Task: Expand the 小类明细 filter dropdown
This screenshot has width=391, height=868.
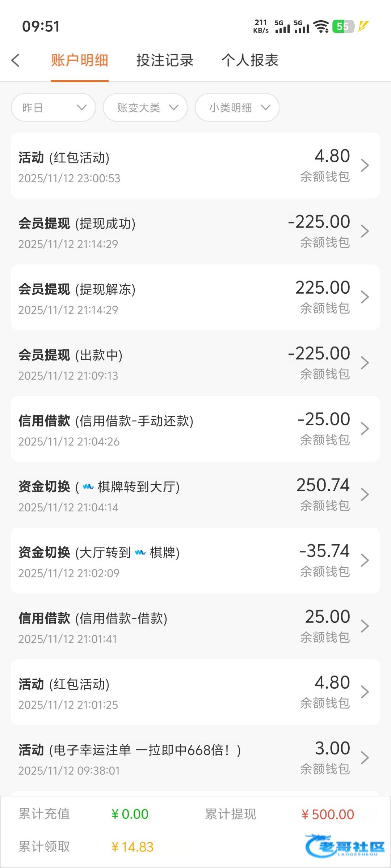Action: pyautogui.click(x=237, y=107)
